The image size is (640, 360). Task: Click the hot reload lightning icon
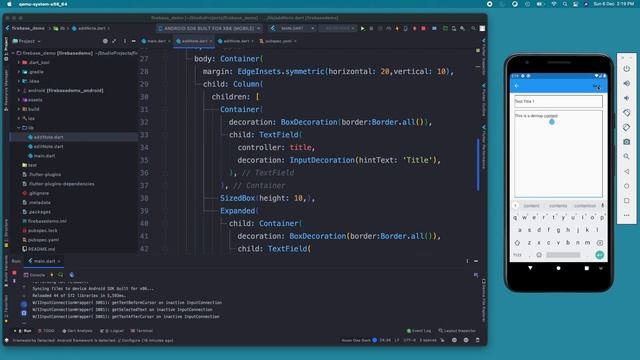(52, 275)
